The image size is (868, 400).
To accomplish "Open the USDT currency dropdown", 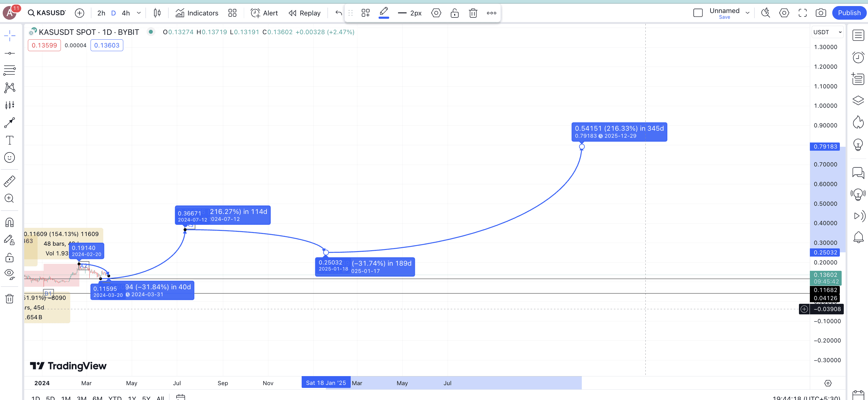I will (827, 32).
